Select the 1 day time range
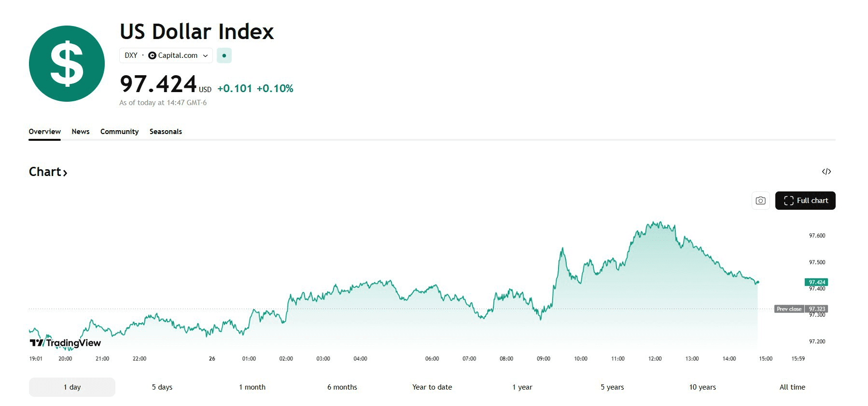Screen dimensions: 868x406 tap(72, 387)
